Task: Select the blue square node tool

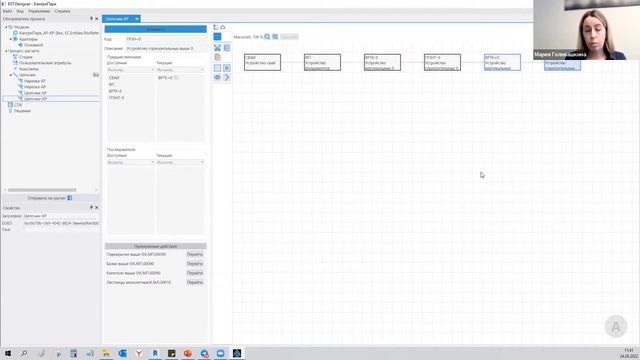Action: (217, 37)
